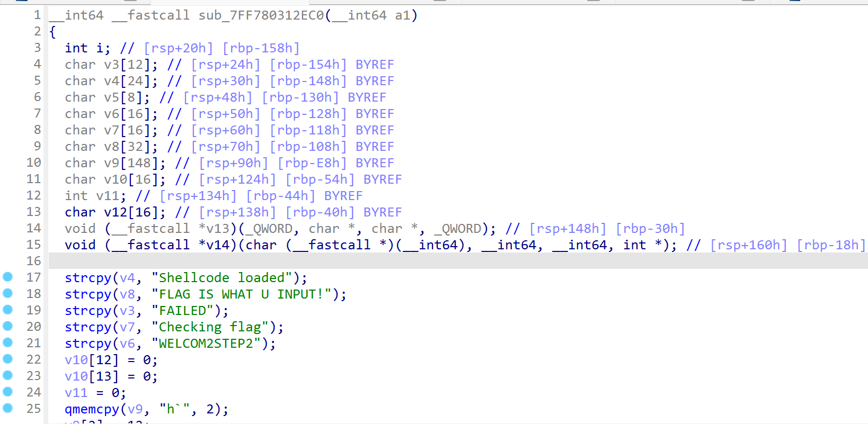Toggle breakpoint dot on line 17
Viewport: 868px width, 424px height.
(x=8, y=277)
